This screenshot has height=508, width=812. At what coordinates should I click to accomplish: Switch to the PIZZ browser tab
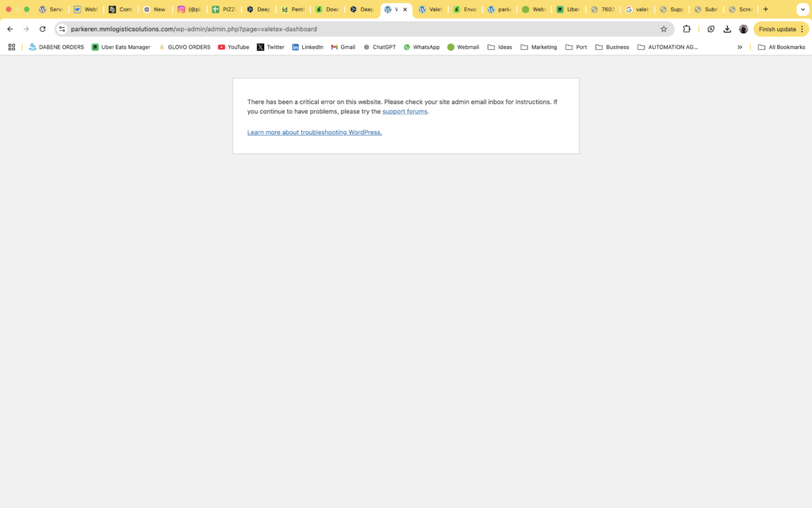pyautogui.click(x=224, y=10)
